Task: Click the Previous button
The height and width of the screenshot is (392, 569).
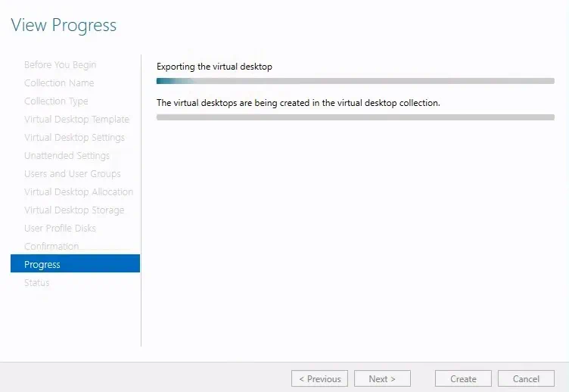Action: tap(319, 379)
